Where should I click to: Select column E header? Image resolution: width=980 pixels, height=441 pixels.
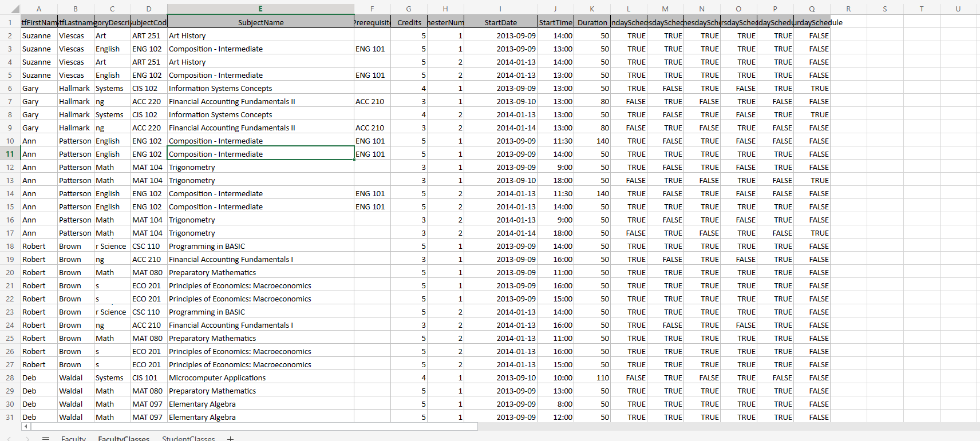pyautogui.click(x=260, y=9)
